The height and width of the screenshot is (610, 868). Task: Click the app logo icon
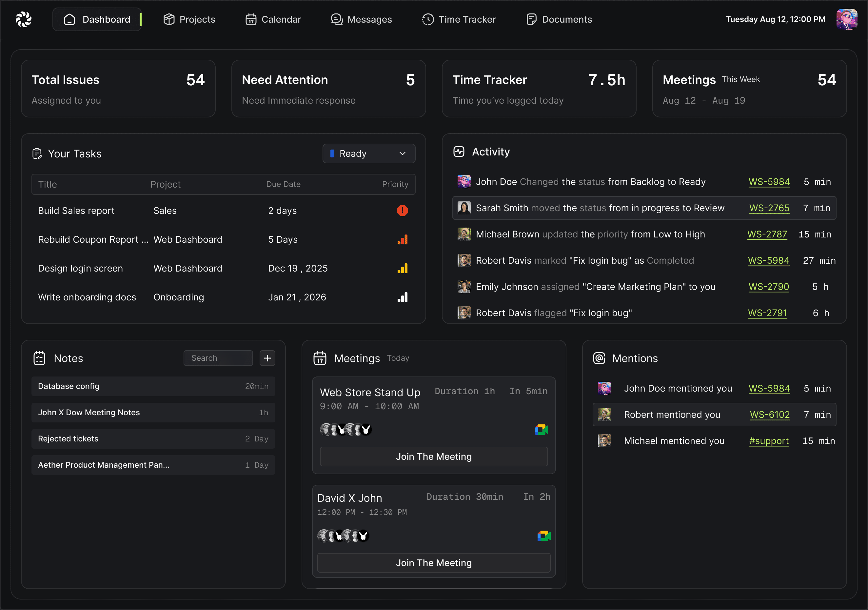click(24, 19)
